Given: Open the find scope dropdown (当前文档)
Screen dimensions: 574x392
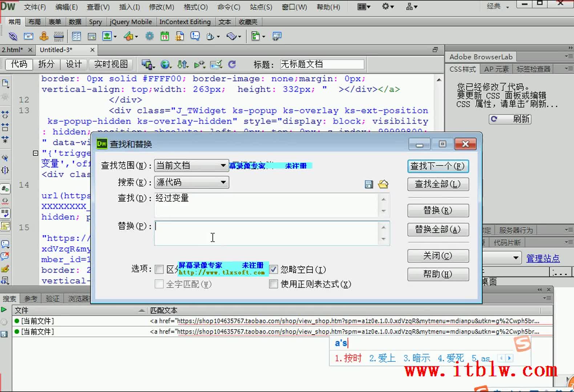Looking at the screenshot, I should [191, 166].
